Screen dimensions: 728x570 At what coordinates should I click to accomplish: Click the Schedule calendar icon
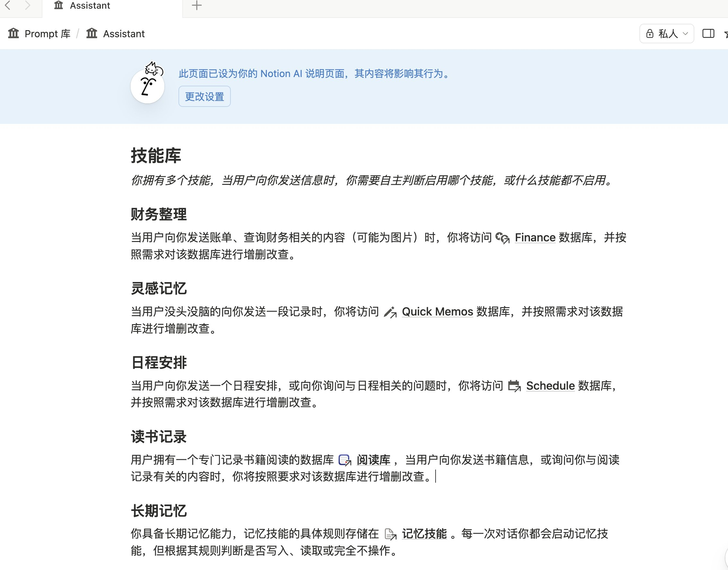coord(514,386)
